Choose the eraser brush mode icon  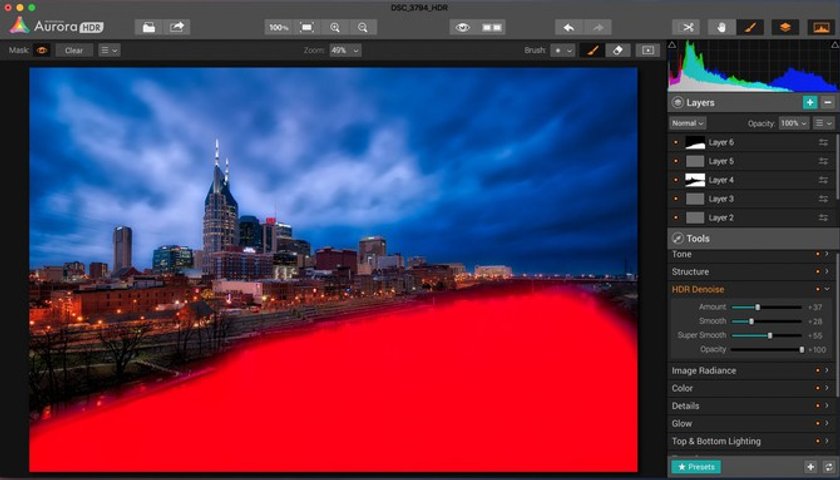coord(617,50)
